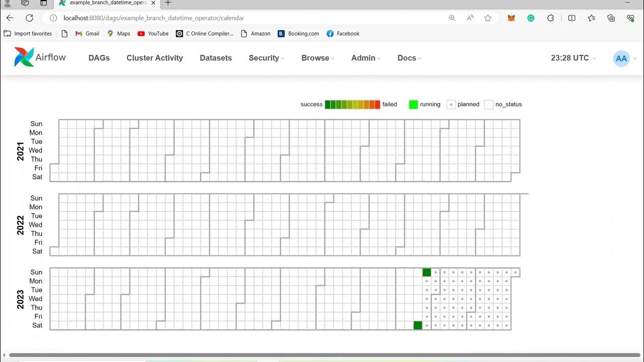Click Import favorites
Viewport: 644px width, 362px height.
pos(28,34)
